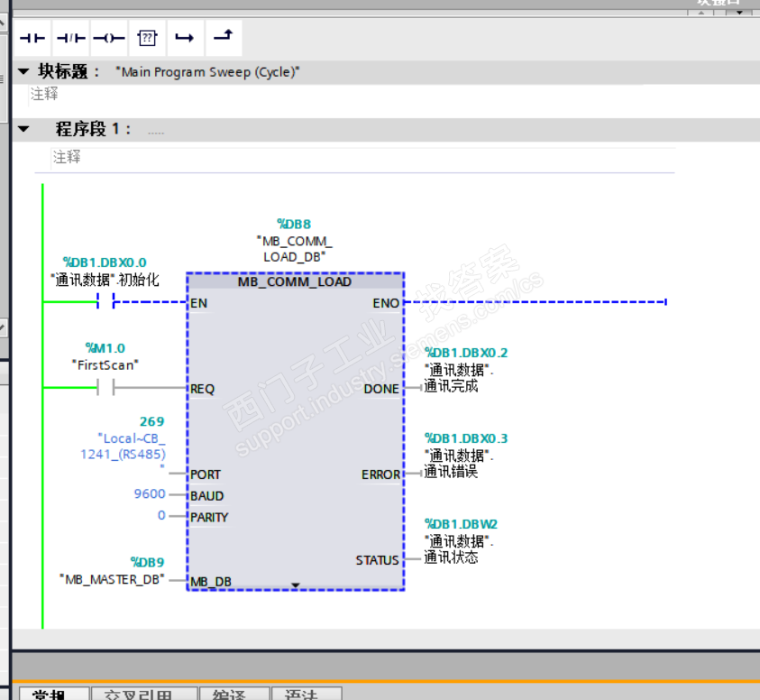Select the %DB1.DBW2 status operand
The height and width of the screenshot is (700, 760).
[461, 524]
